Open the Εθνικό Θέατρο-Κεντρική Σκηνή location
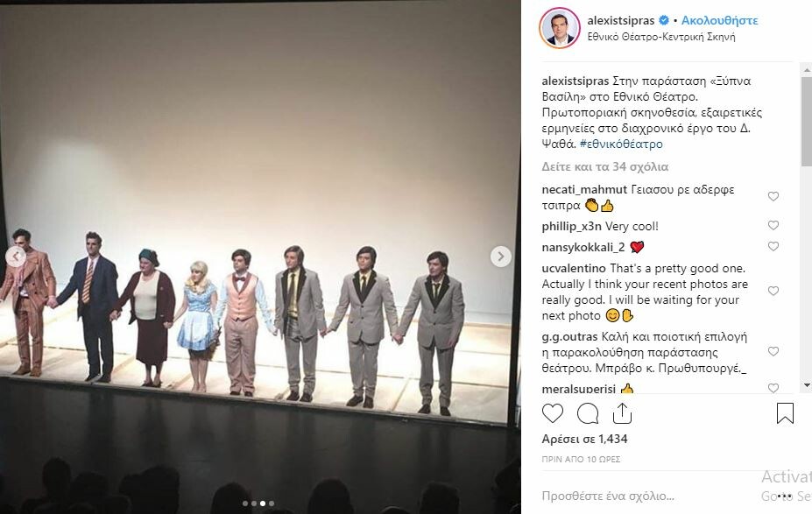Viewport: 812px width, 514px height. click(x=661, y=37)
